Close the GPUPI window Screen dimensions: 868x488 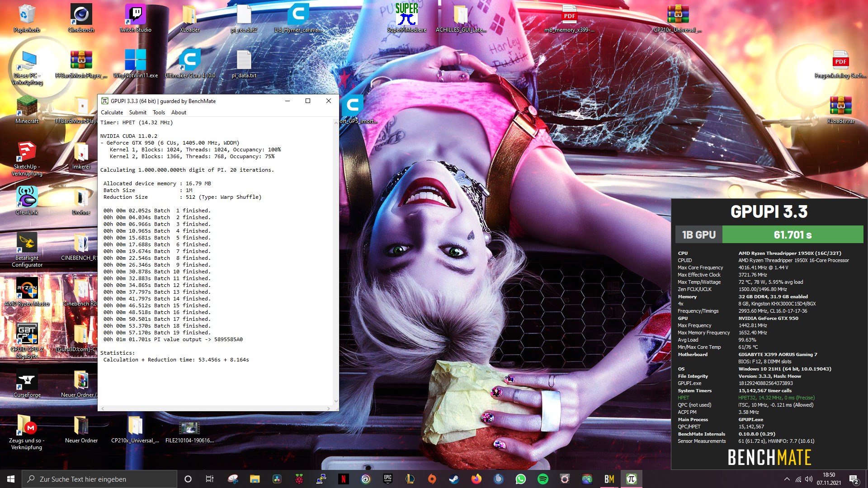(329, 101)
